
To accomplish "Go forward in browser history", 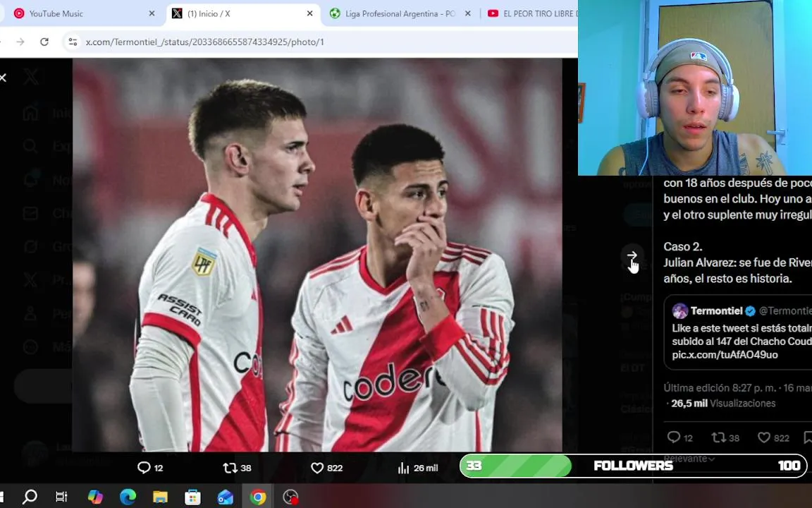I will pyautogui.click(x=20, y=42).
